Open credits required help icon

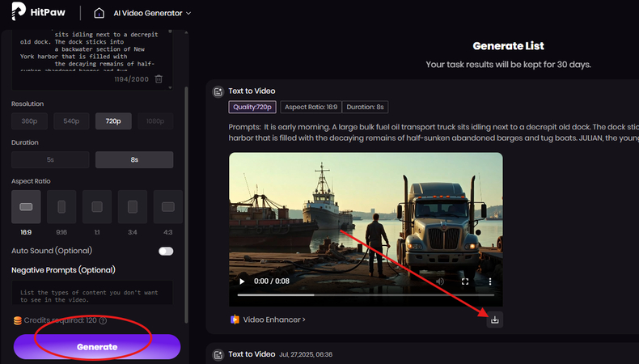coord(103,321)
